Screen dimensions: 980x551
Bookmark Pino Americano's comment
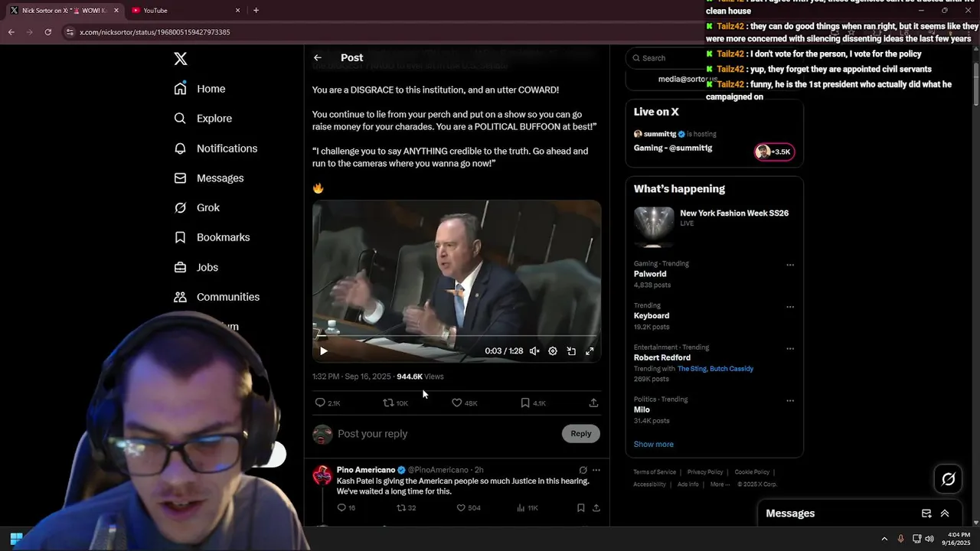[x=580, y=508]
